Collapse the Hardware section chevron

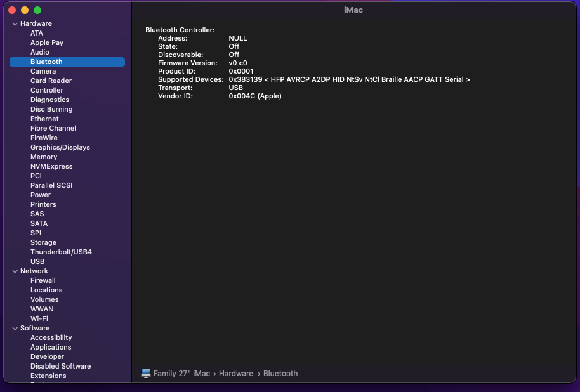[x=15, y=24]
